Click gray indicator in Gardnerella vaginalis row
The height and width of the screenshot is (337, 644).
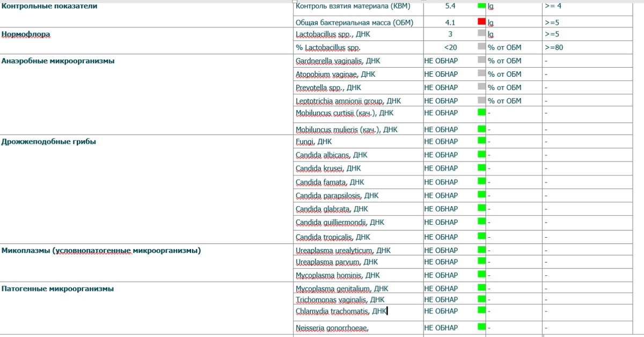(x=481, y=60)
